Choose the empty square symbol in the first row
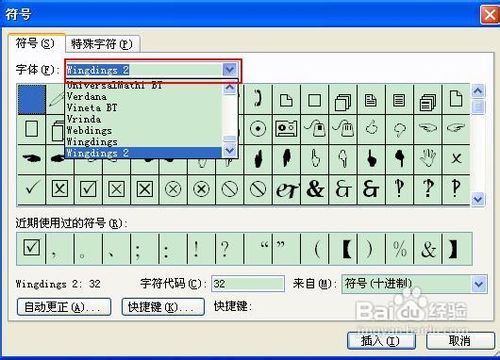 (x=314, y=99)
